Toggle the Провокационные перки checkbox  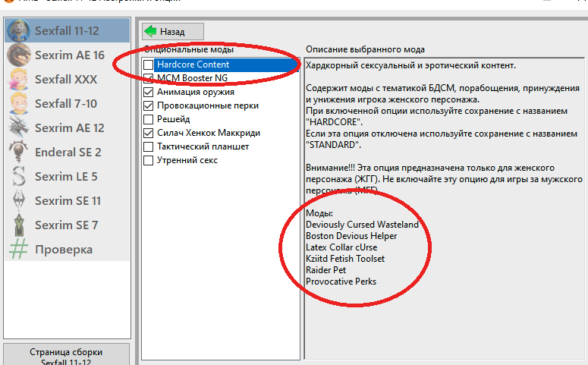point(149,106)
